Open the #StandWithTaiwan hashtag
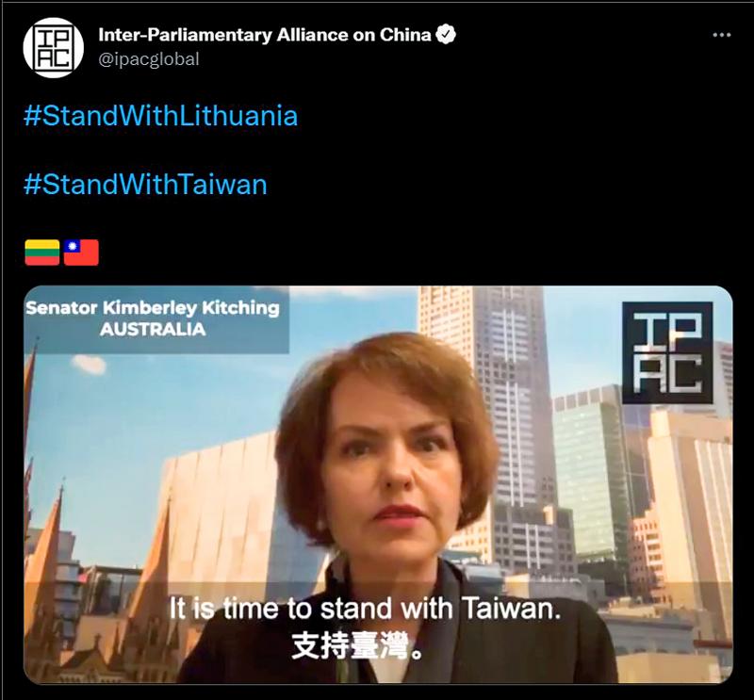Viewport: 754px width, 700px height. 145,185
